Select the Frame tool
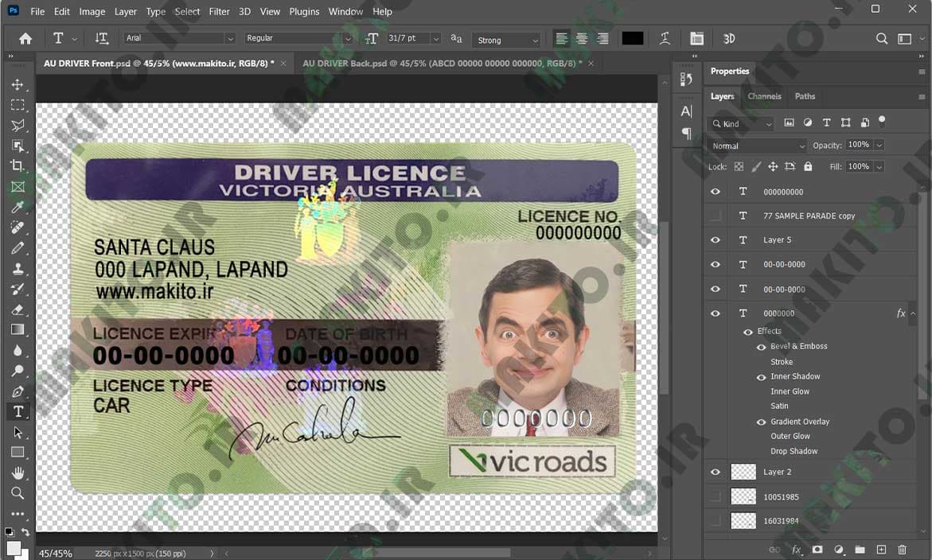 tap(18, 186)
